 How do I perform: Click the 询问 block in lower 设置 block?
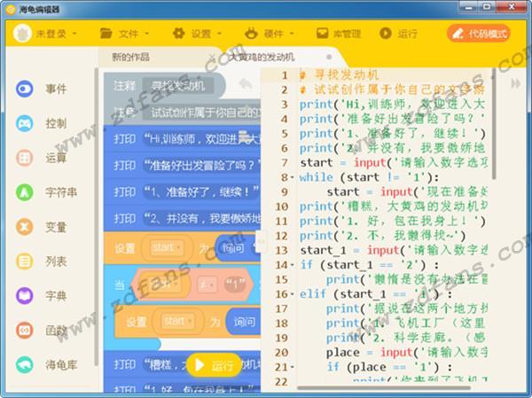pyautogui.click(x=243, y=321)
